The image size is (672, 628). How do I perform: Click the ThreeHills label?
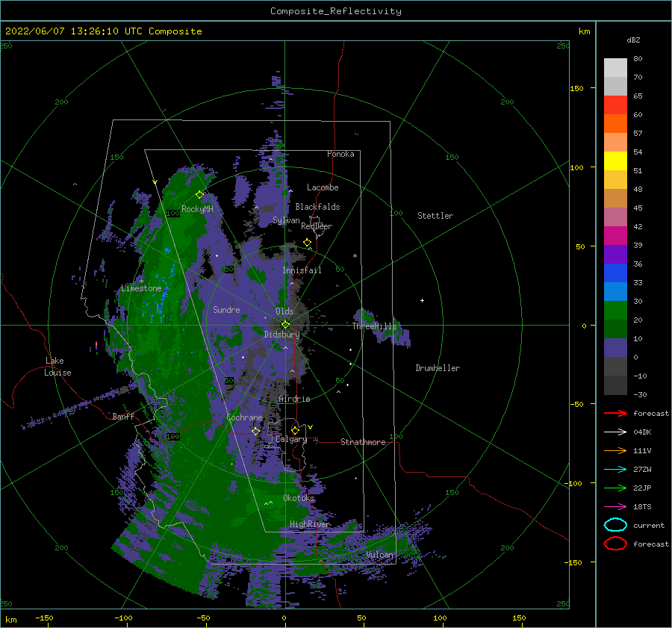tap(374, 326)
